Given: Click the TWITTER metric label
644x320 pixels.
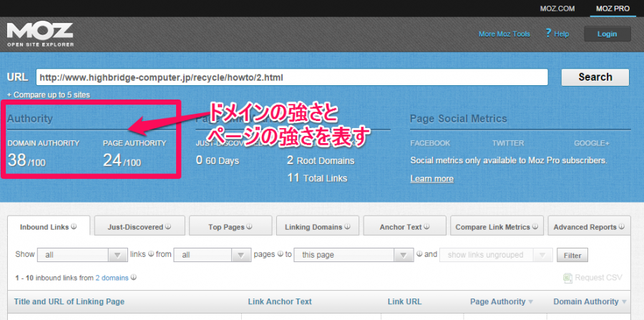Looking at the screenshot, I should pos(508,143).
